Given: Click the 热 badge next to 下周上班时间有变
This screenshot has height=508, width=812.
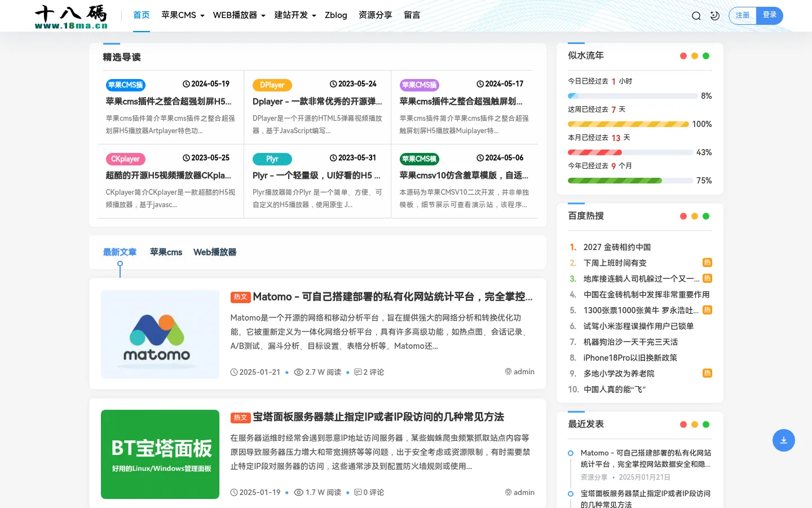Looking at the screenshot, I should pyautogui.click(x=707, y=262).
